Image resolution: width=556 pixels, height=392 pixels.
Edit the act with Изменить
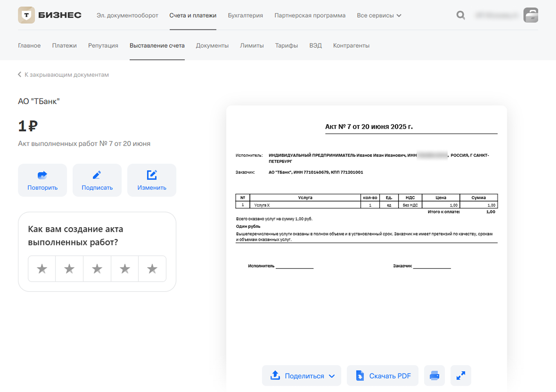point(152,180)
